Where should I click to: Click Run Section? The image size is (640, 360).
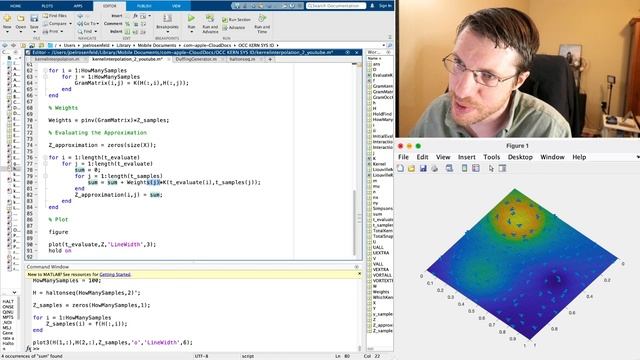[236, 19]
